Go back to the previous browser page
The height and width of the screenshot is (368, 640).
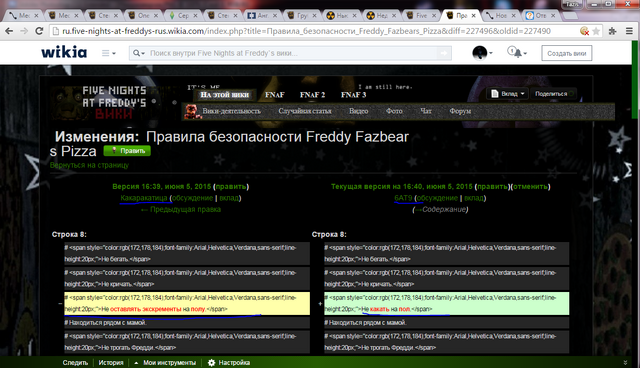pyautogui.click(x=9, y=31)
